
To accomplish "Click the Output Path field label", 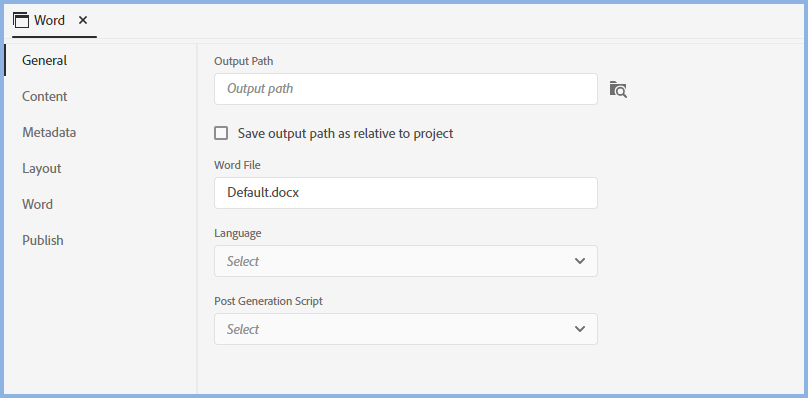I will pos(244,61).
